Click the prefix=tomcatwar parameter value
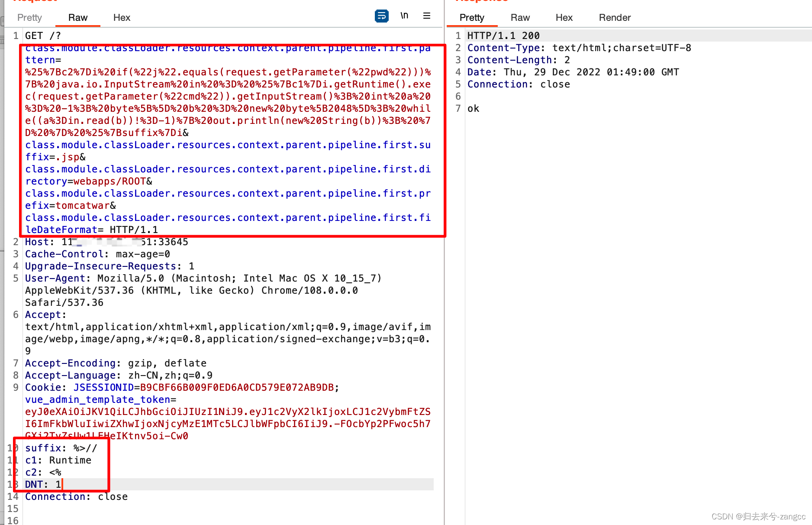 pyautogui.click(x=82, y=205)
